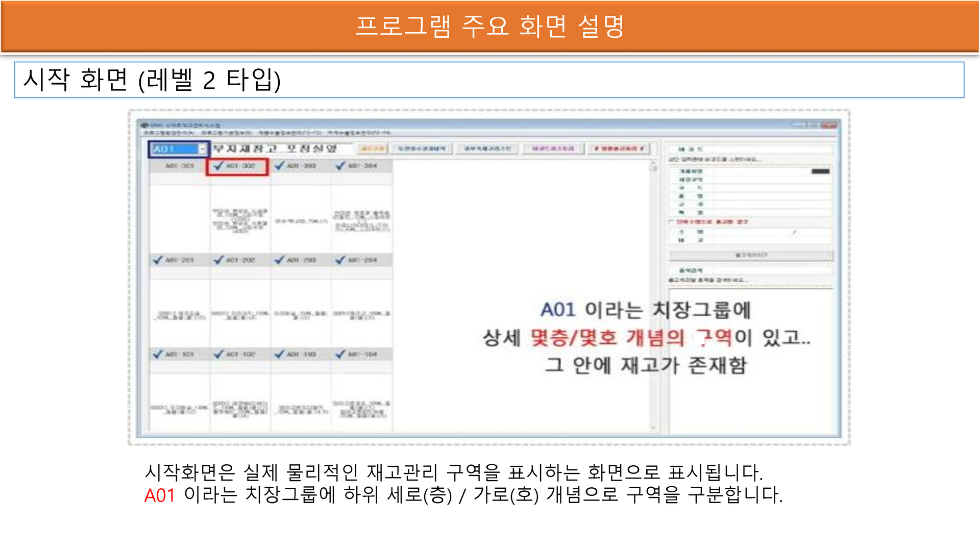Toggle the A01-104 cell checkmark
Image resolution: width=980 pixels, height=551 pixels.
coord(340,354)
